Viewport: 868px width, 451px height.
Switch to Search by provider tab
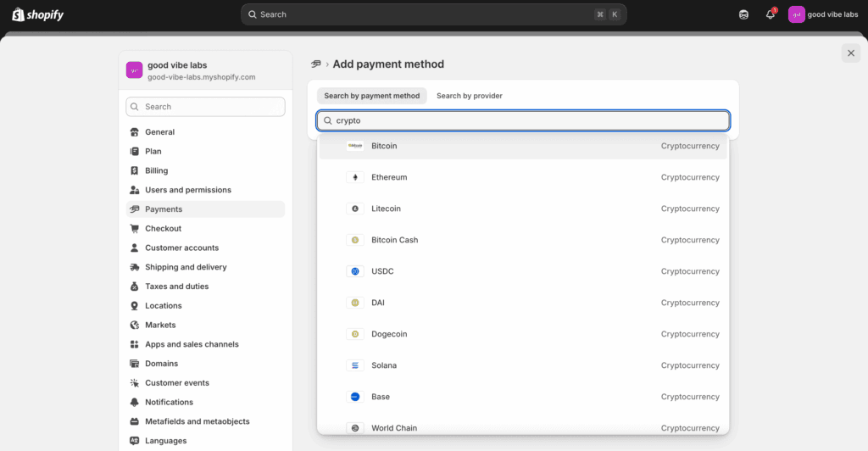(x=470, y=96)
